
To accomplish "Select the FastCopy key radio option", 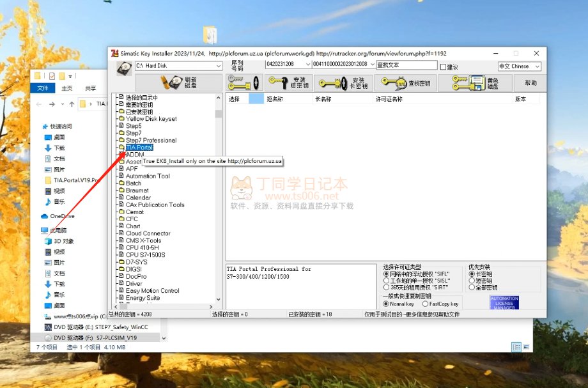I will pos(426,304).
